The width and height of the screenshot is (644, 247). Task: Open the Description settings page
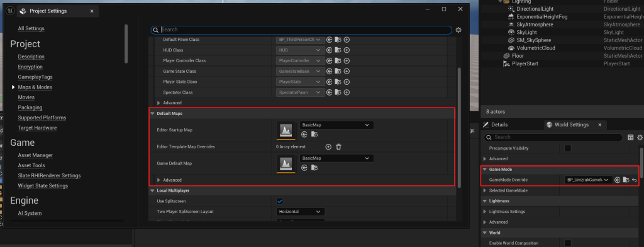(31, 57)
